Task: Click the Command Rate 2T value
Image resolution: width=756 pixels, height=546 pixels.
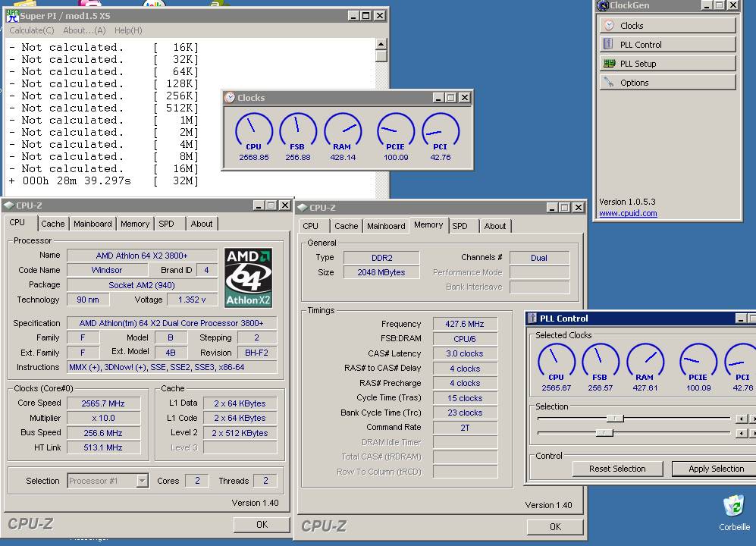Action: coord(465,428)
